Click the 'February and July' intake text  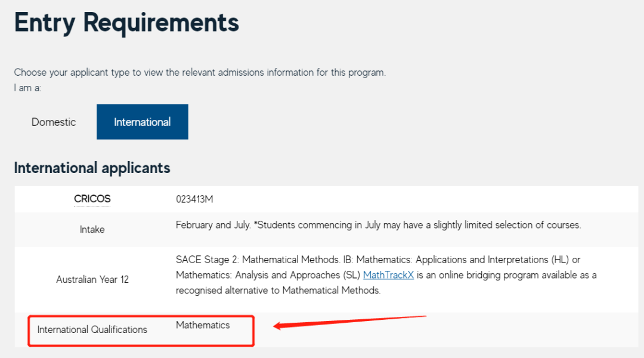pos(213,225)
